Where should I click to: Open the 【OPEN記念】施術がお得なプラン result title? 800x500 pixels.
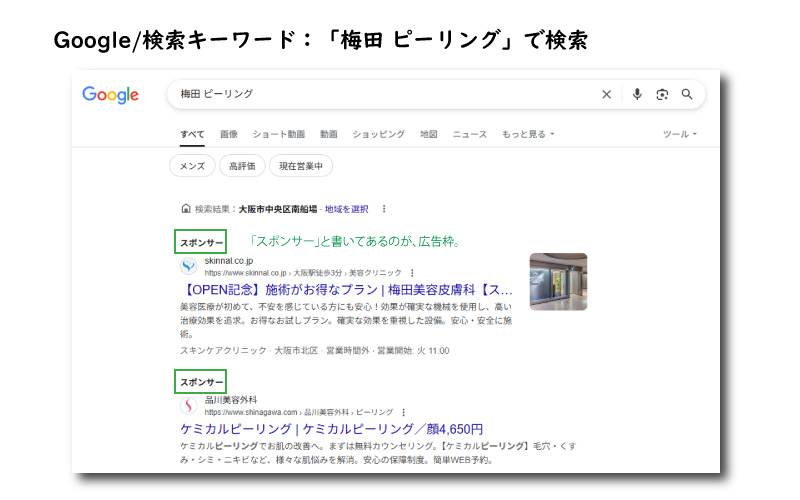(x=346, y=290)
